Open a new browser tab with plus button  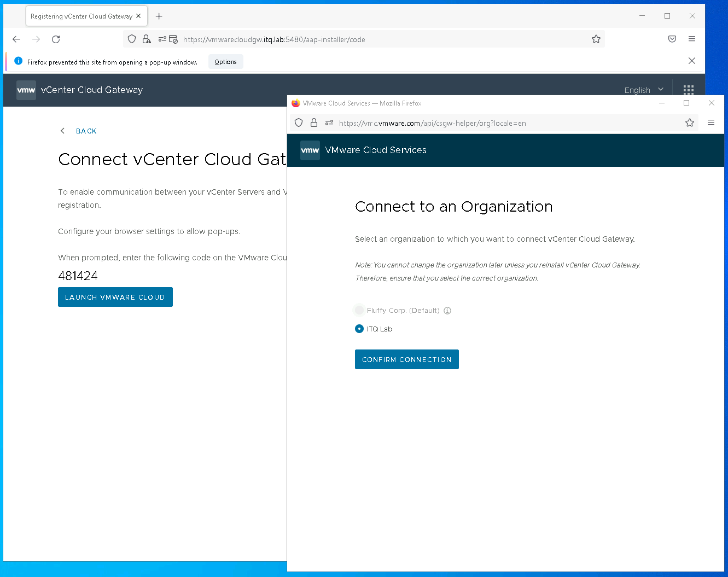point(159,16)
